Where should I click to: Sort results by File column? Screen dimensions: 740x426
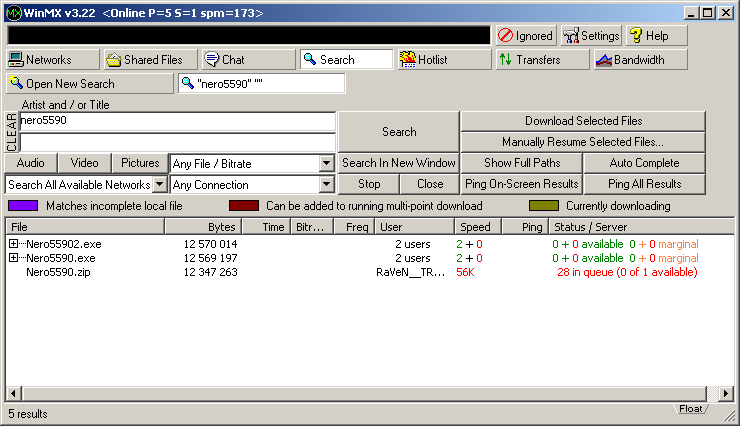coord(85,227)
